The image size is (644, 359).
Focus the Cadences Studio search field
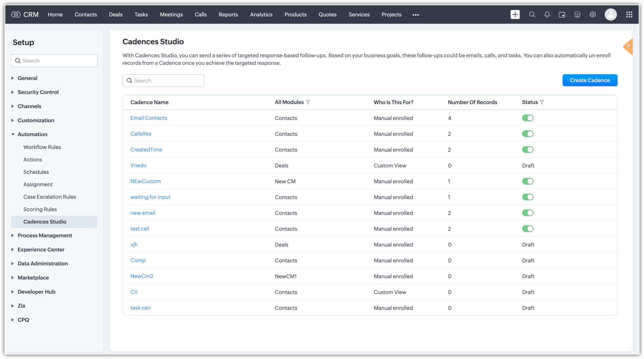point(167,81)
